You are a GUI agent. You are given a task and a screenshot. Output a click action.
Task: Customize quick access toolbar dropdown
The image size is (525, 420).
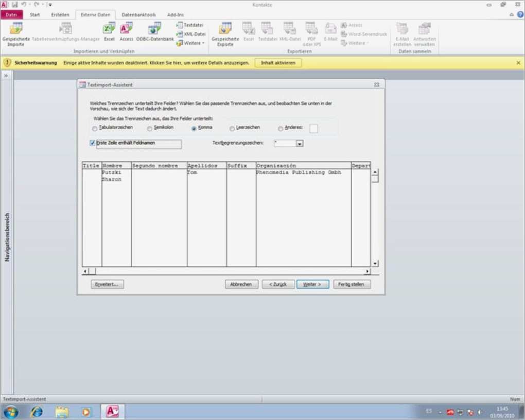click(50, 5)
